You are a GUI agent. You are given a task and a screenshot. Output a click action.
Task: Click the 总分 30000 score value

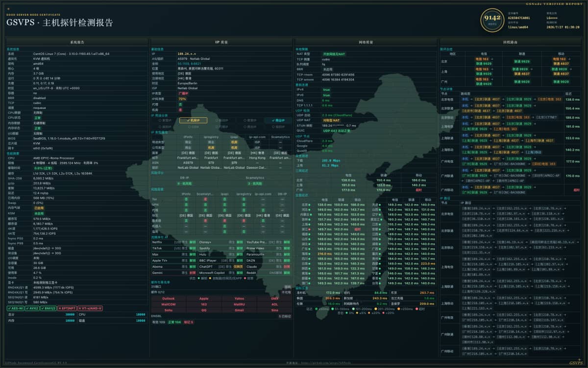(x=71, y=315)
